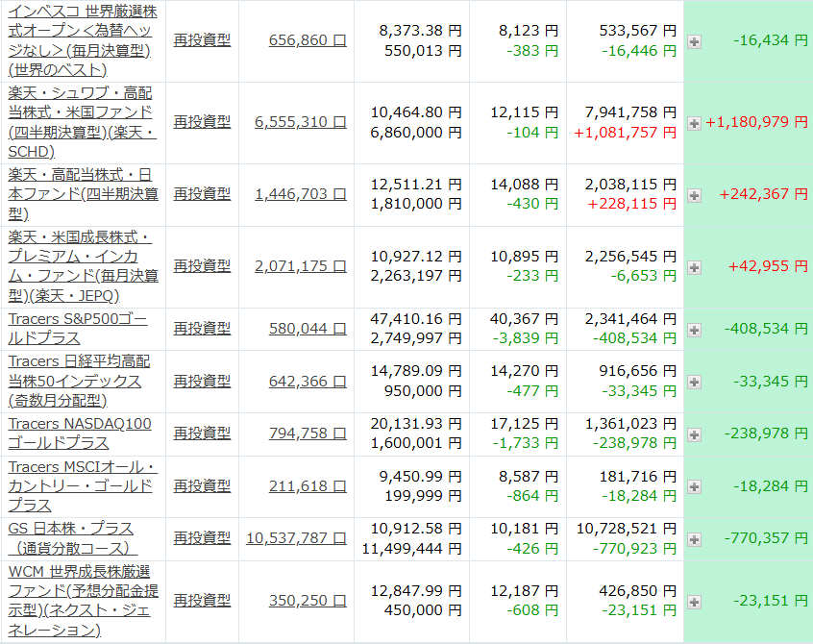Select total gain value +1,180,979 円

pos(756,122)
